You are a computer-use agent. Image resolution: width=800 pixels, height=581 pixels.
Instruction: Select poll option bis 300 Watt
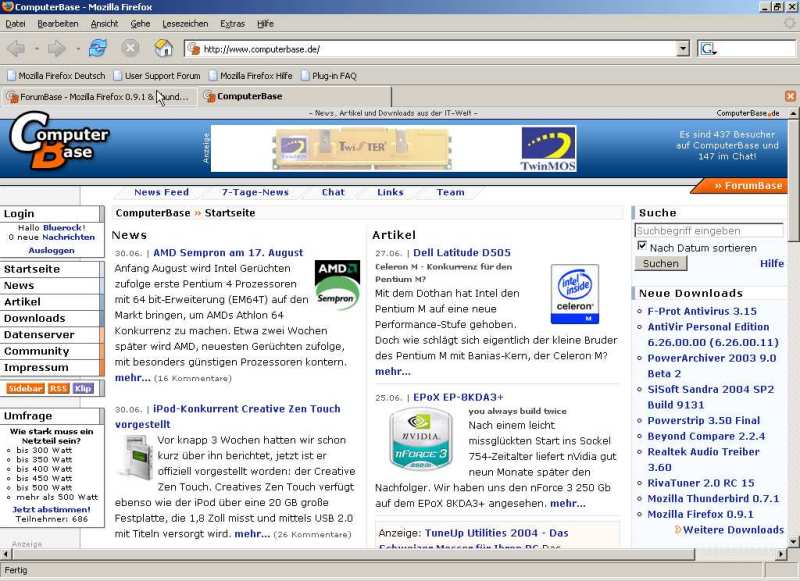(9, 450)
